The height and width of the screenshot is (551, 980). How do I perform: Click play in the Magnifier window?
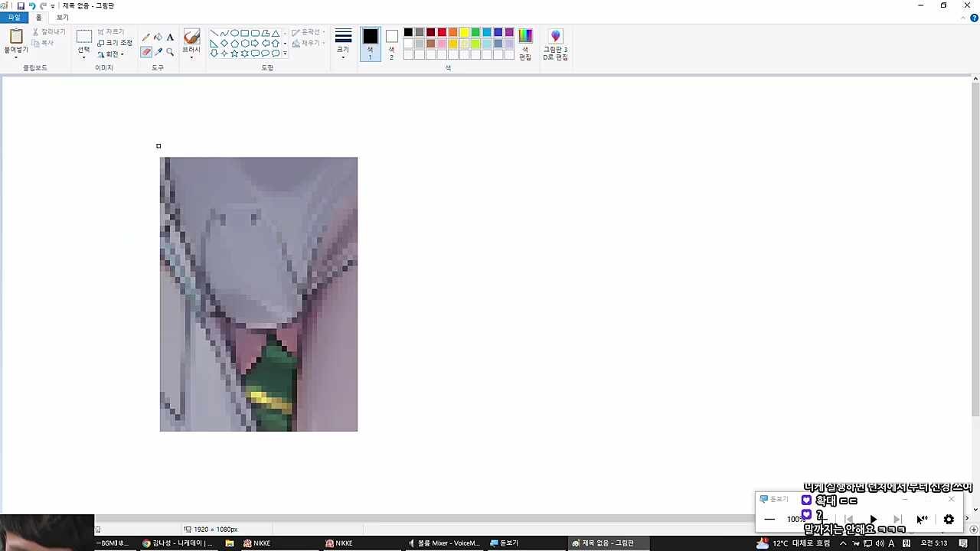(x=873, y=519)
